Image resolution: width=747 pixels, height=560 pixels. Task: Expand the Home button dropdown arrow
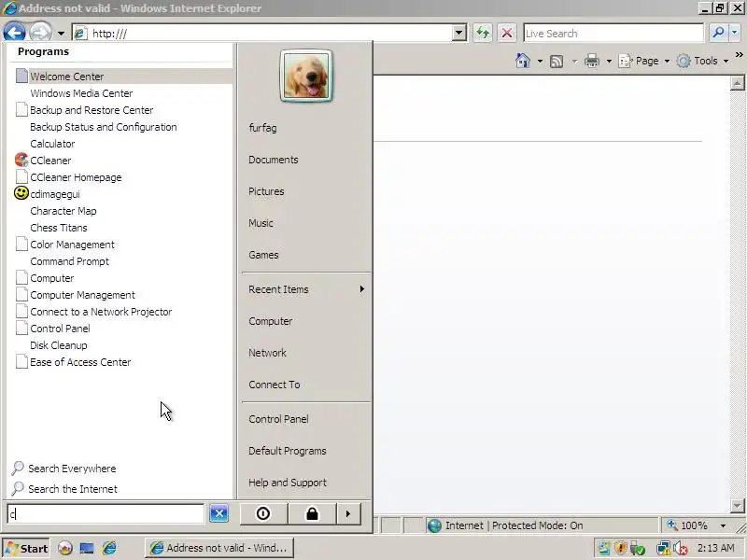coord(540,61)
